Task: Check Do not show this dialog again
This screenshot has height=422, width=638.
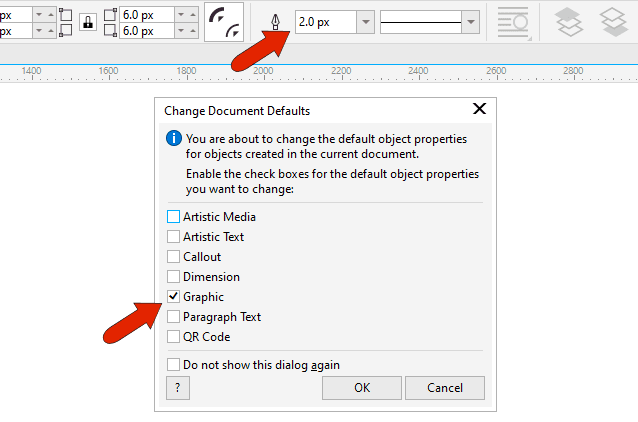Action: point(174,365)
